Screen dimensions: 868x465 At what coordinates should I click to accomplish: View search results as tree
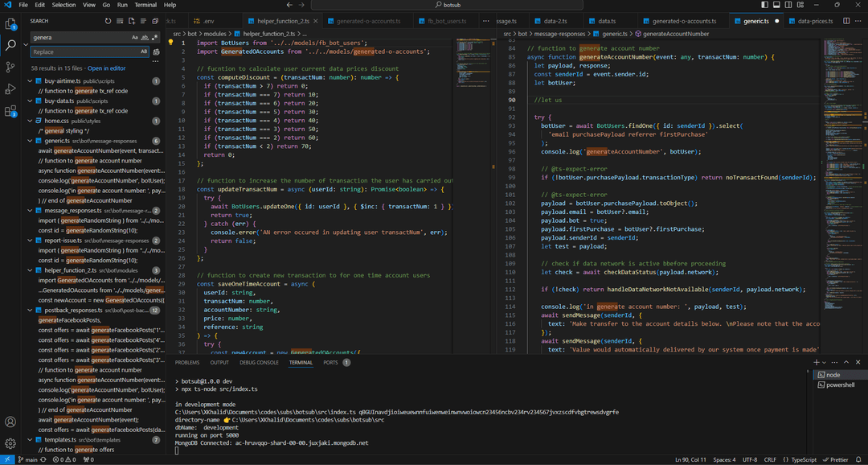click(x=143, y=21)
